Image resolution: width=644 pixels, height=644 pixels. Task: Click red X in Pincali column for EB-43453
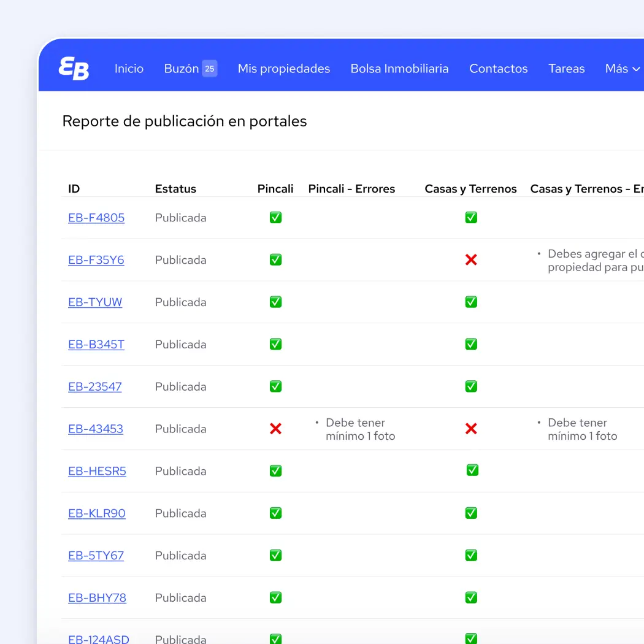275,429
